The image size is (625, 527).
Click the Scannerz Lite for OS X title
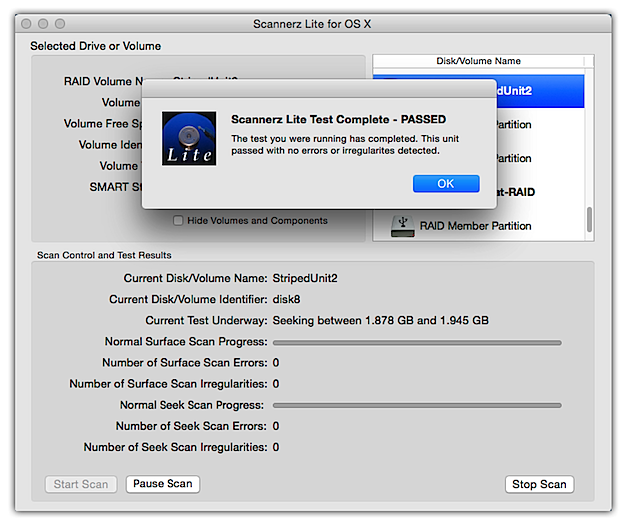click(312, 24)
